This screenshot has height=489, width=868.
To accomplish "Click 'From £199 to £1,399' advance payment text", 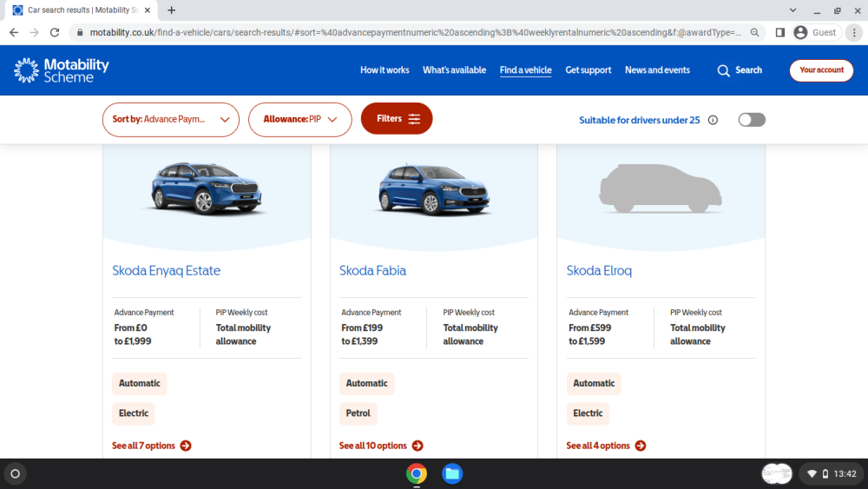I will (x=362, y=334).
